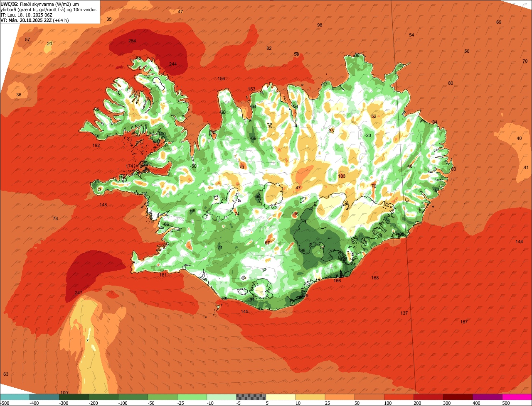Click the dark red legend swatch between 200 and 300

click(429, 397)
